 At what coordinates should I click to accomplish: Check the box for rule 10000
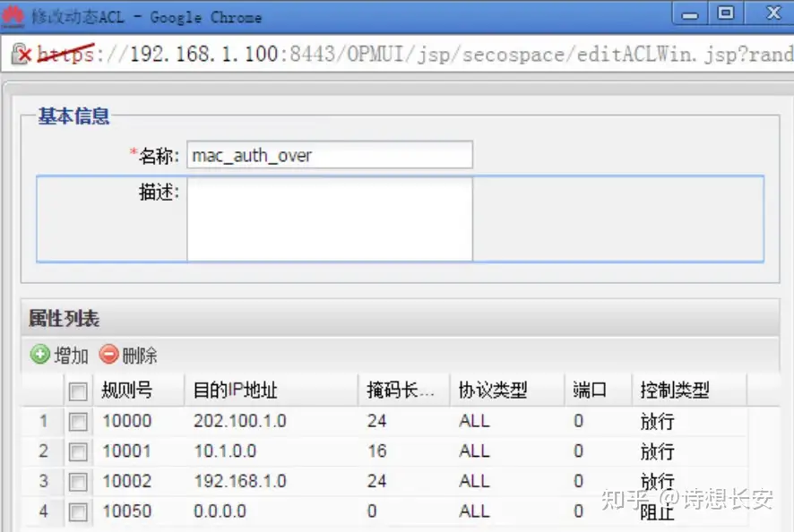pyautogui.click(x=79, y=421)
